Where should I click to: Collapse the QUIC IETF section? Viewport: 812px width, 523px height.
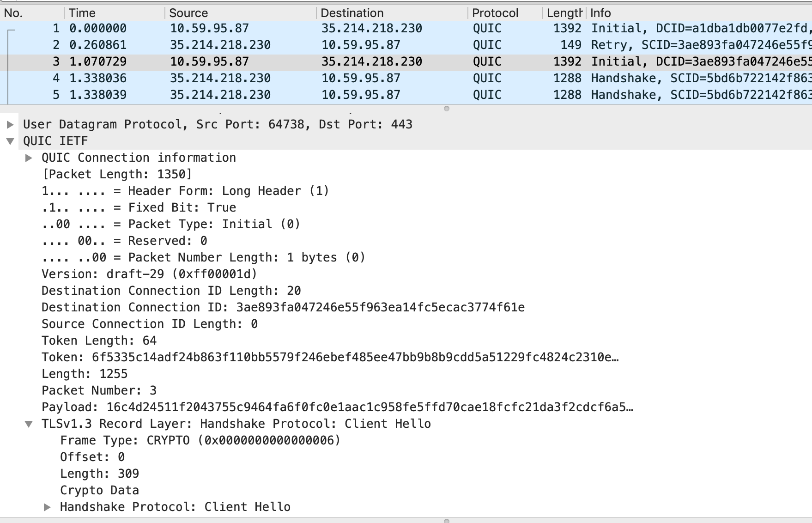[x=10, y=141]
